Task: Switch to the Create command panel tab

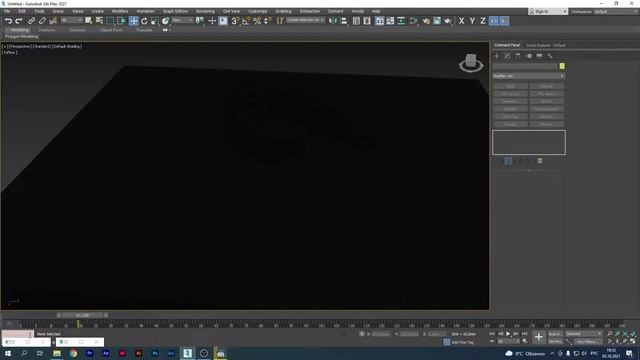Action: tap(497, 56)
